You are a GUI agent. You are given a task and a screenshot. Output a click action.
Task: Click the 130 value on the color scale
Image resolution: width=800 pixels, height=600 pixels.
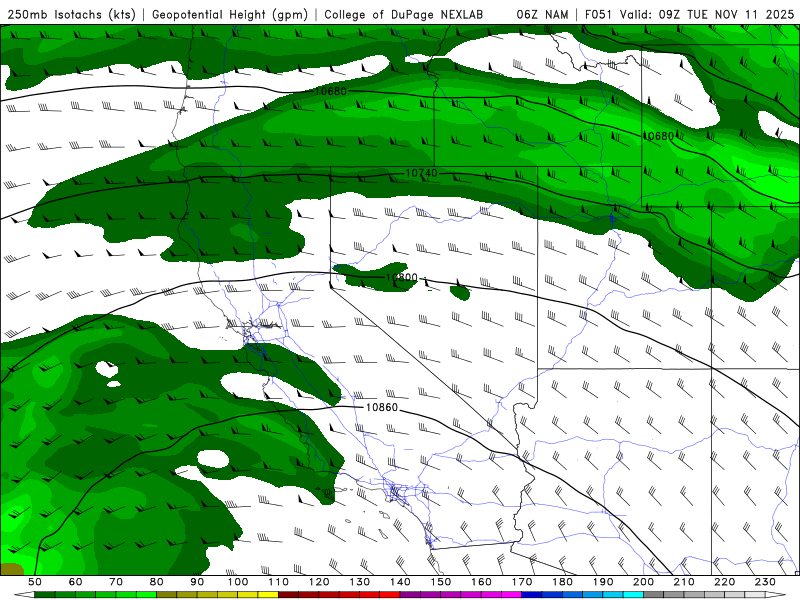(360, 582)
